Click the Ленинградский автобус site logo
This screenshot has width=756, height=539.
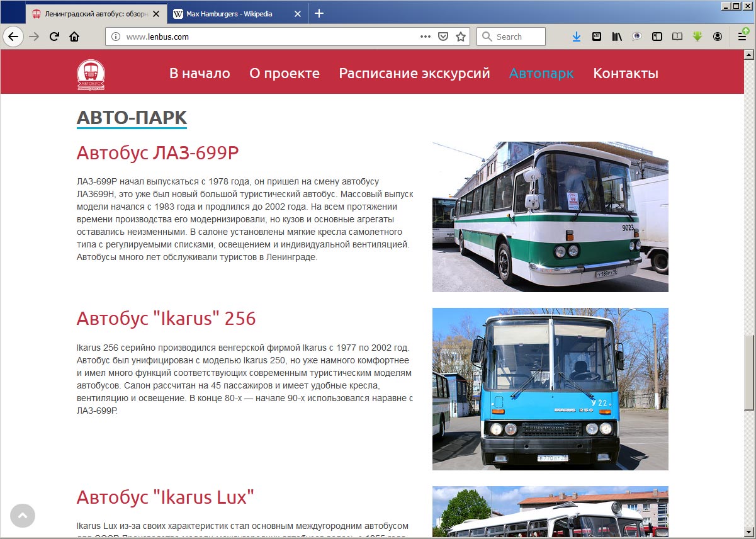91,74
